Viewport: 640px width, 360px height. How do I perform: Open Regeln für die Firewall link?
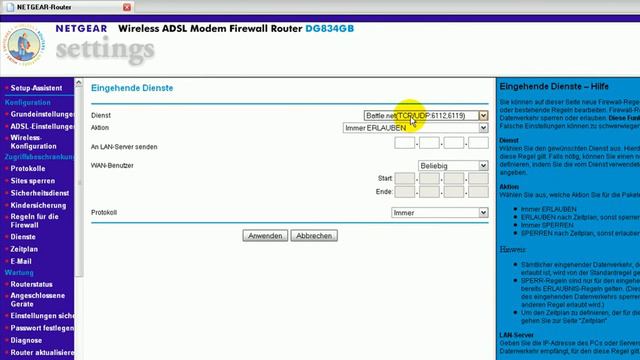(35, 221)
